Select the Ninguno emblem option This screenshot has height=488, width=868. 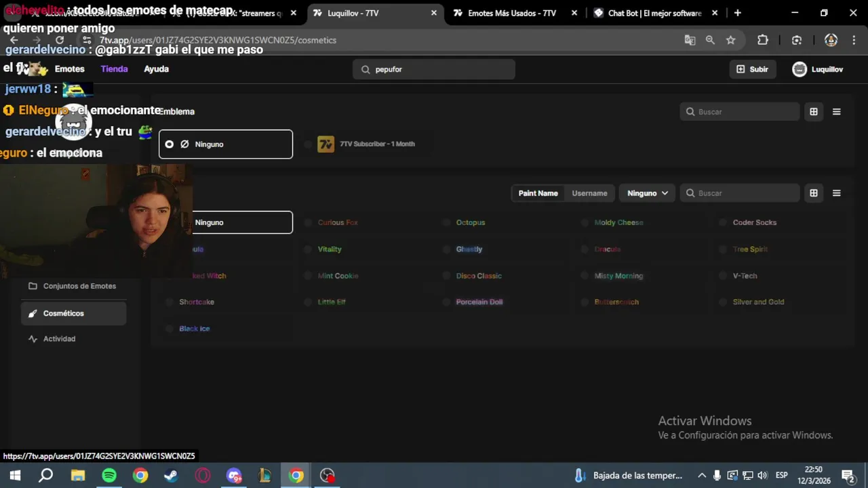point(226,144)
